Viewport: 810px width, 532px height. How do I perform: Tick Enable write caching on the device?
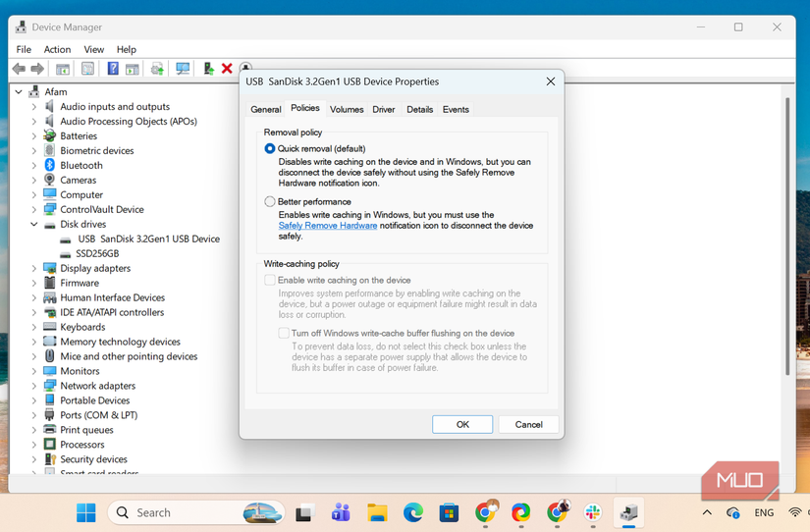tap(270, 280)
